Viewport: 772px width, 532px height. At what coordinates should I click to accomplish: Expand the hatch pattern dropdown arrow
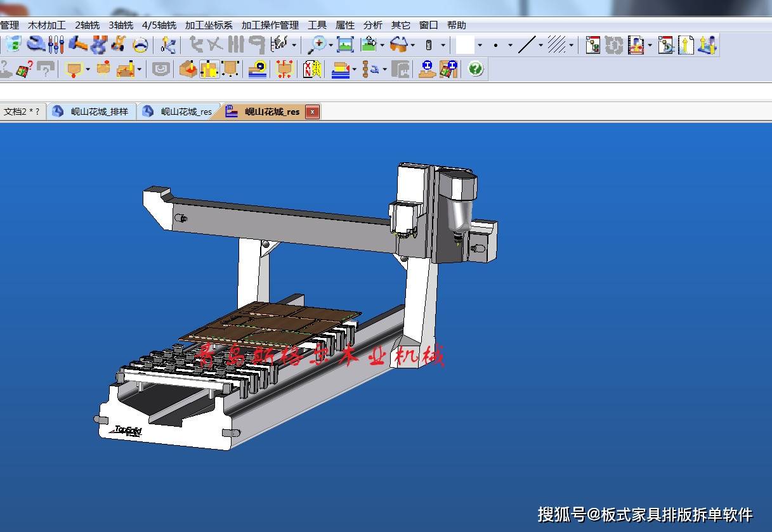[571, 46]
